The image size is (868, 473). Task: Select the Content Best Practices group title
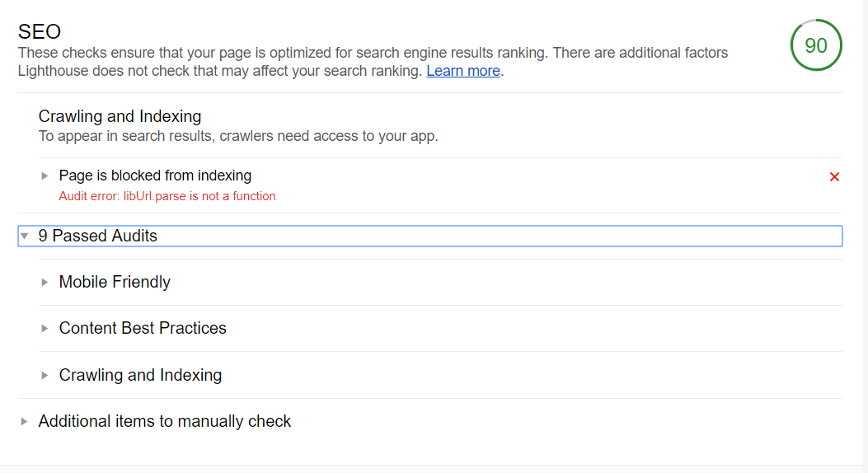tap(143, 328)
